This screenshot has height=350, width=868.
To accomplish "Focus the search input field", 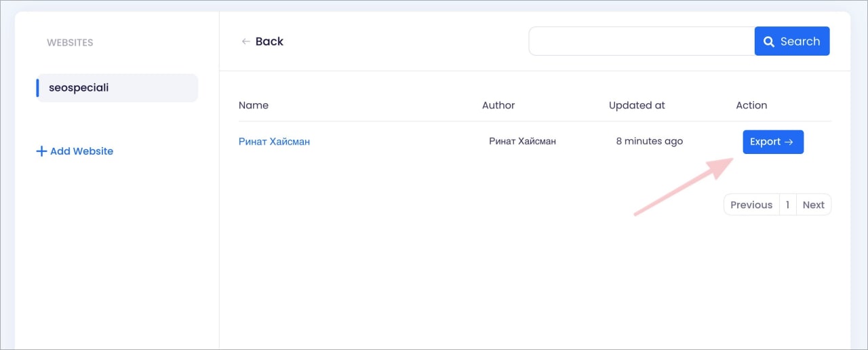I will click(x=642, y=41).
